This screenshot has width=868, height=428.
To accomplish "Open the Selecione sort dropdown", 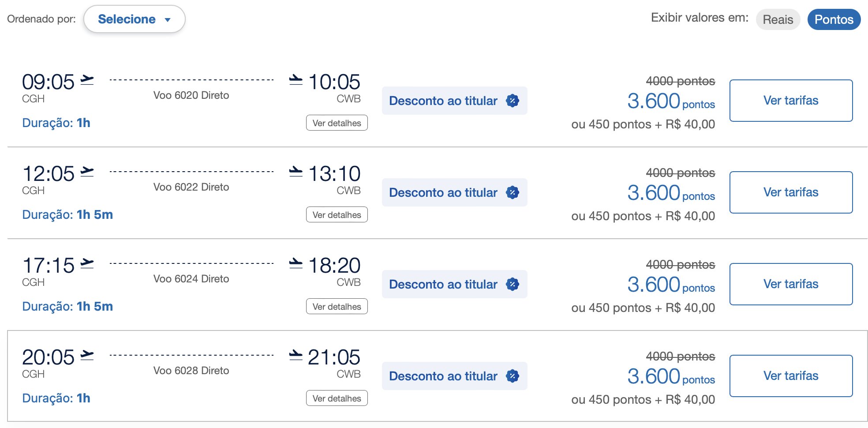I will tap(135, 19).
